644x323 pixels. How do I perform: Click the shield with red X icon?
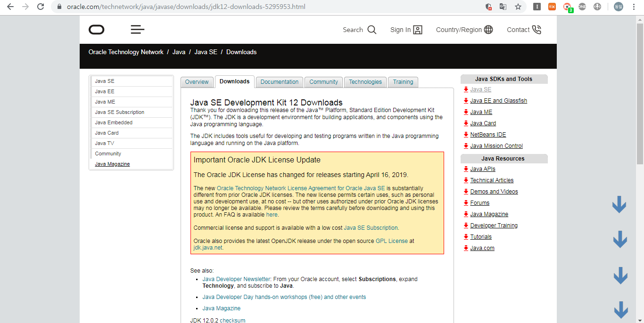(489, 7)
